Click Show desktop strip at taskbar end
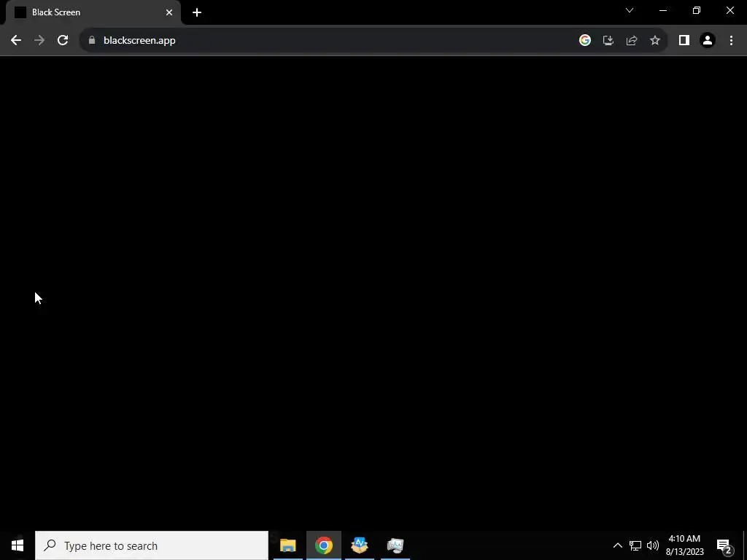Viewport: 747px width, 560px height. pos(745,545)
